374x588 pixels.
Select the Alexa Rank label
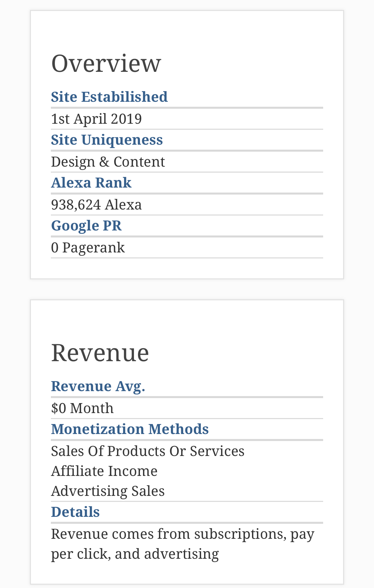click(91, 183)
